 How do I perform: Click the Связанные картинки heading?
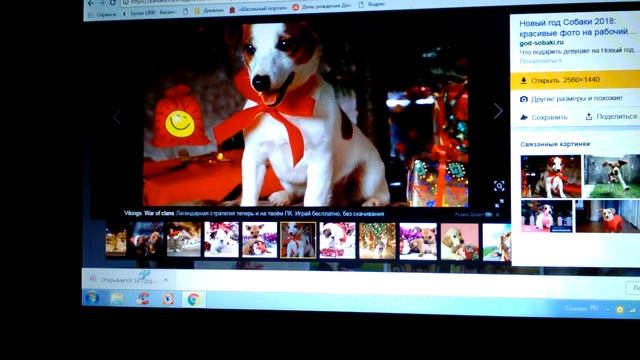point(555,144)
